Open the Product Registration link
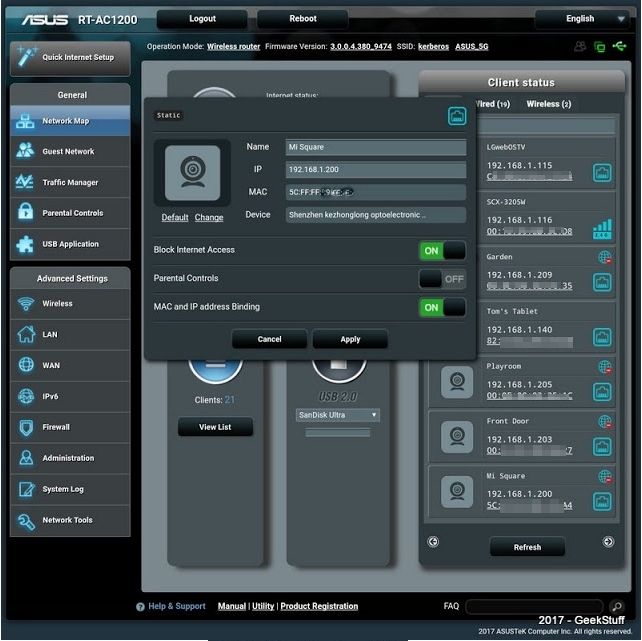642x641 pixels. (319, 606)
